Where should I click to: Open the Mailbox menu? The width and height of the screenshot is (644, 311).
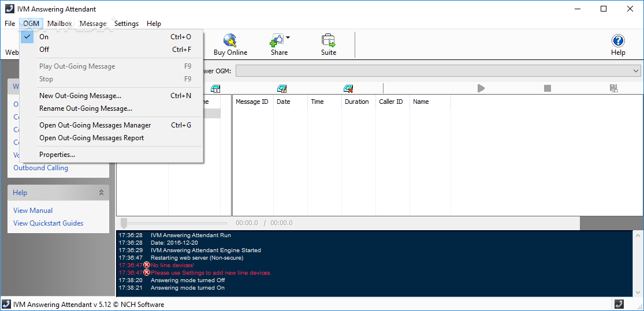(59, 24)
